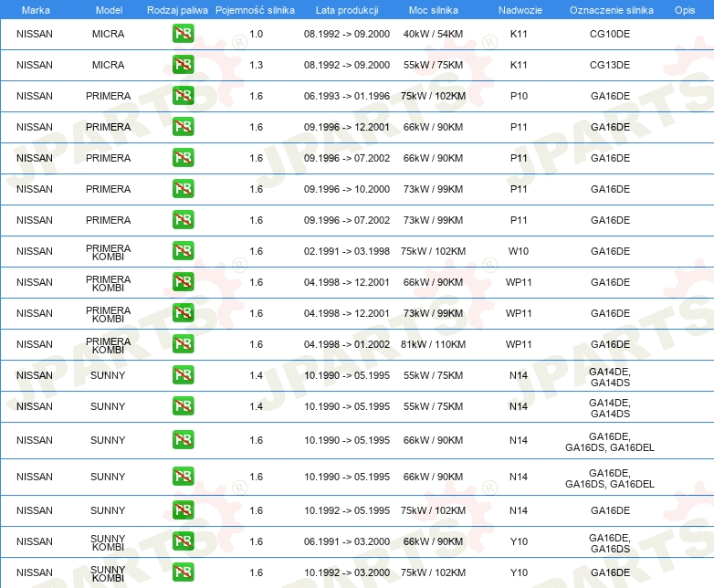
Task: Click body code W10
Action: tap(519, 251)
